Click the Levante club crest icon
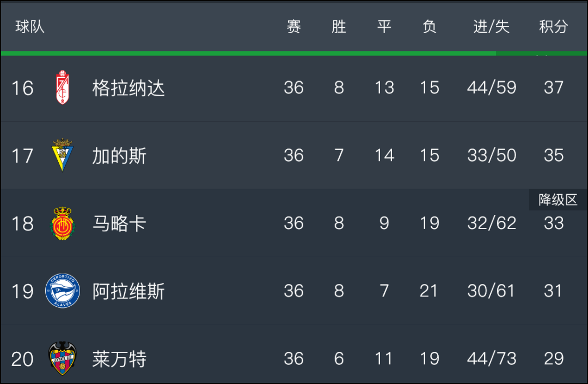The width and height of the screenshot is (588, 384). 62,358
